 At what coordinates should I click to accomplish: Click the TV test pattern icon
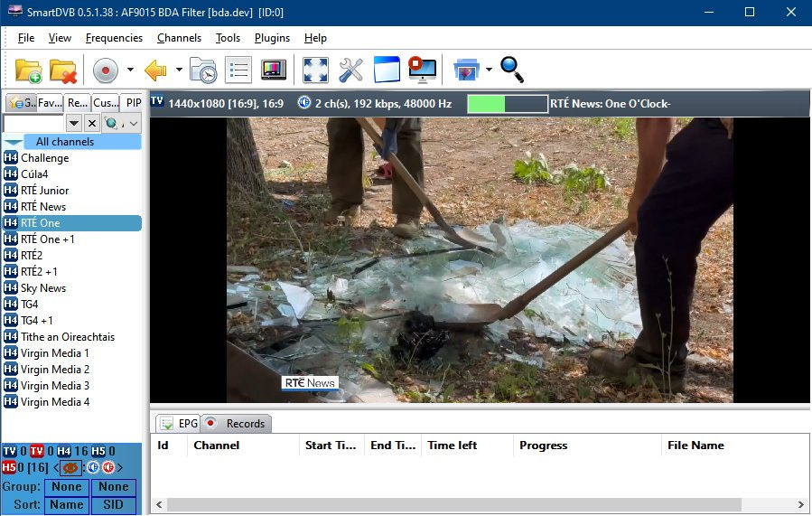coord(274,70)
